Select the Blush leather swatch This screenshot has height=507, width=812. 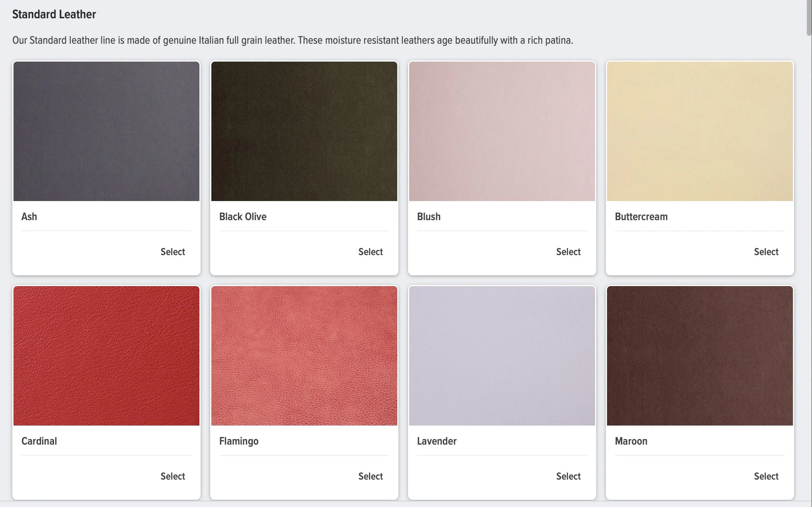point(568,252)
